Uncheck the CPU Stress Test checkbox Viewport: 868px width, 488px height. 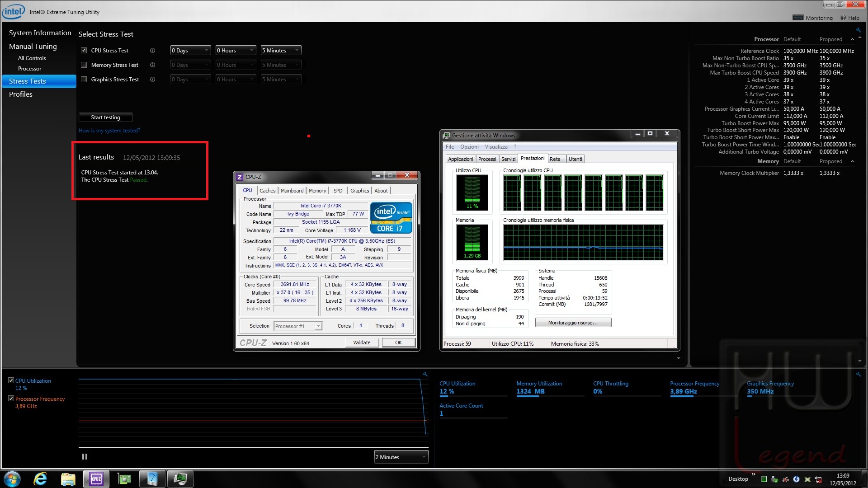[84, 51]
